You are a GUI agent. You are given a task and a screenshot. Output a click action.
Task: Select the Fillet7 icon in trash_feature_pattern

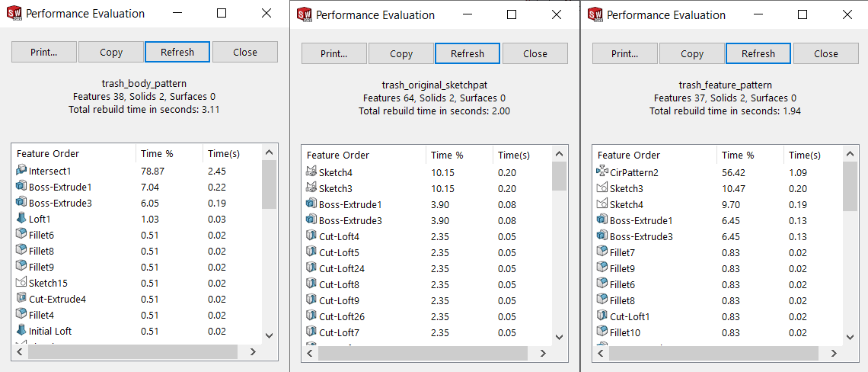602,252
